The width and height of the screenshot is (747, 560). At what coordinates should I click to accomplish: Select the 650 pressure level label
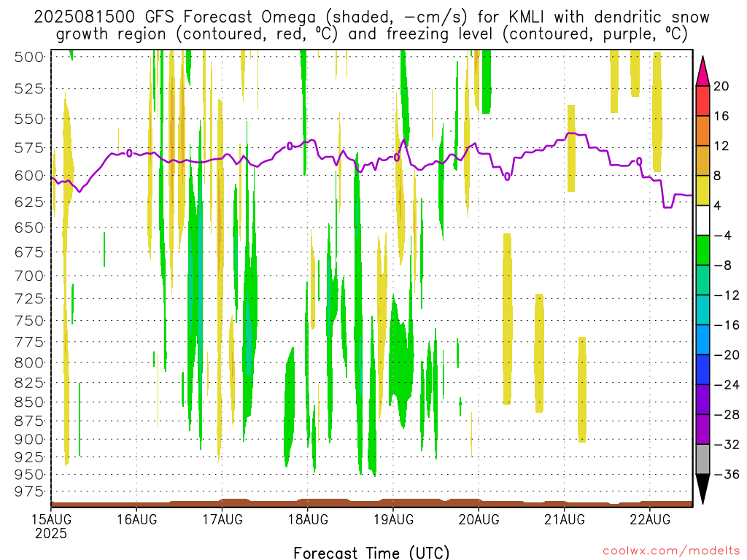[29, 227]
